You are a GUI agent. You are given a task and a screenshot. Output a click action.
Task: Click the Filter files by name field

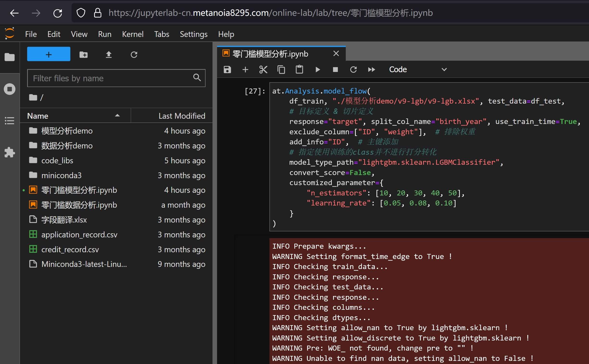coord(111,78)
